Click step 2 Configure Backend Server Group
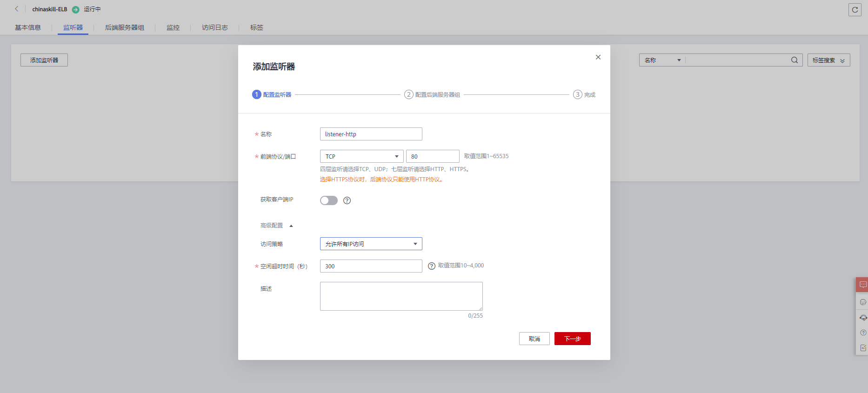 pyautogui.click(x=432, y=94)
